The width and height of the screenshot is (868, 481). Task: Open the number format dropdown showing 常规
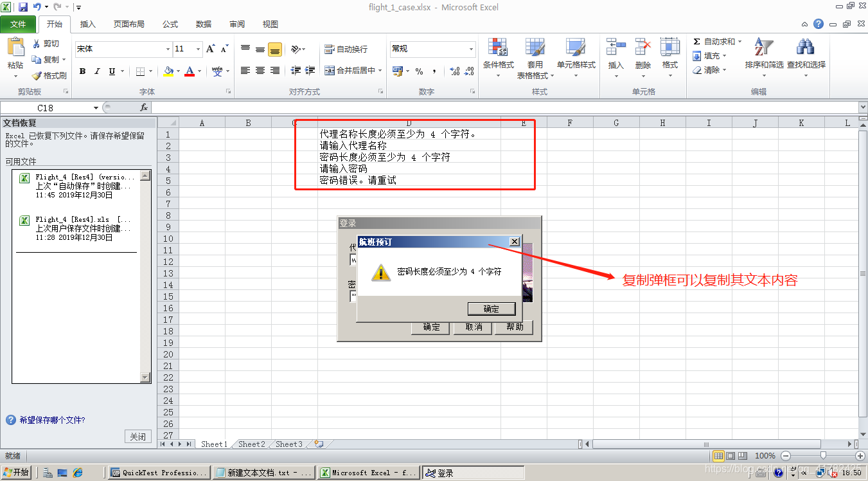point(472,49)
